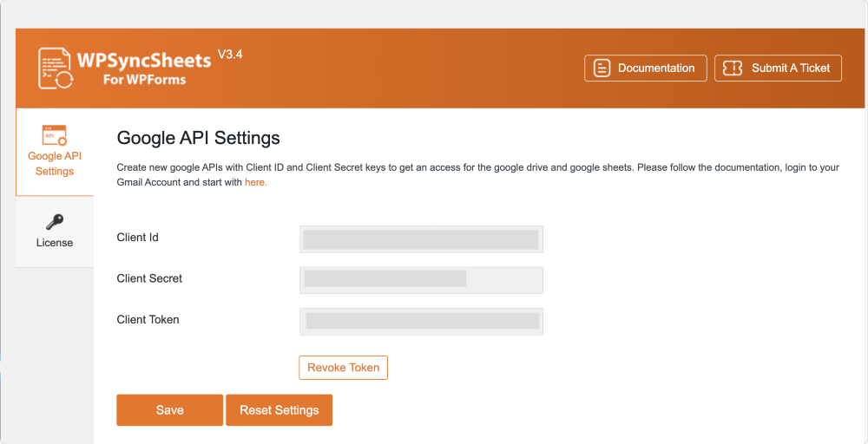Click the License key icon
The width and height of the screenshot is (868, 444).
[54, 222]
